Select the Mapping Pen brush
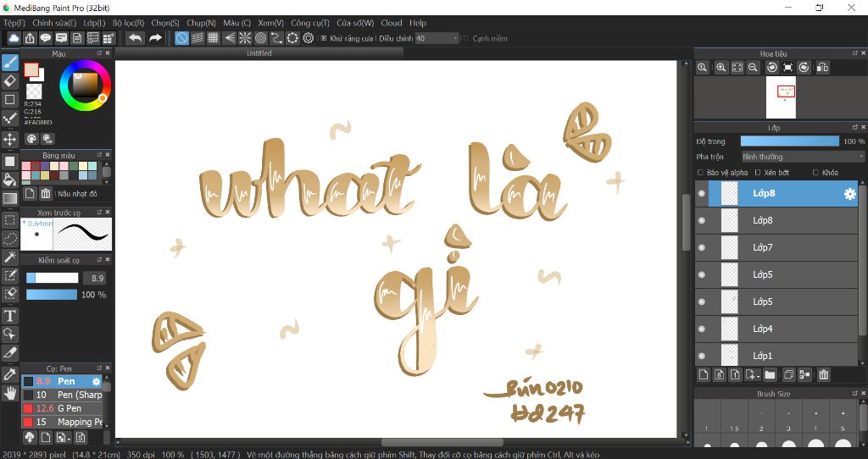The image size is (868, 459). pos(63,422)
